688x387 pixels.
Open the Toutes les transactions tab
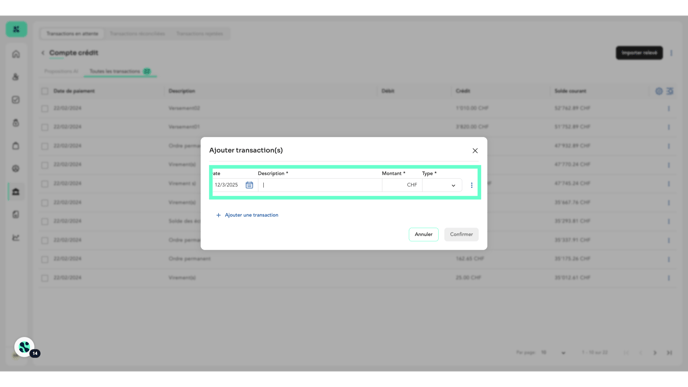(120, 71)
